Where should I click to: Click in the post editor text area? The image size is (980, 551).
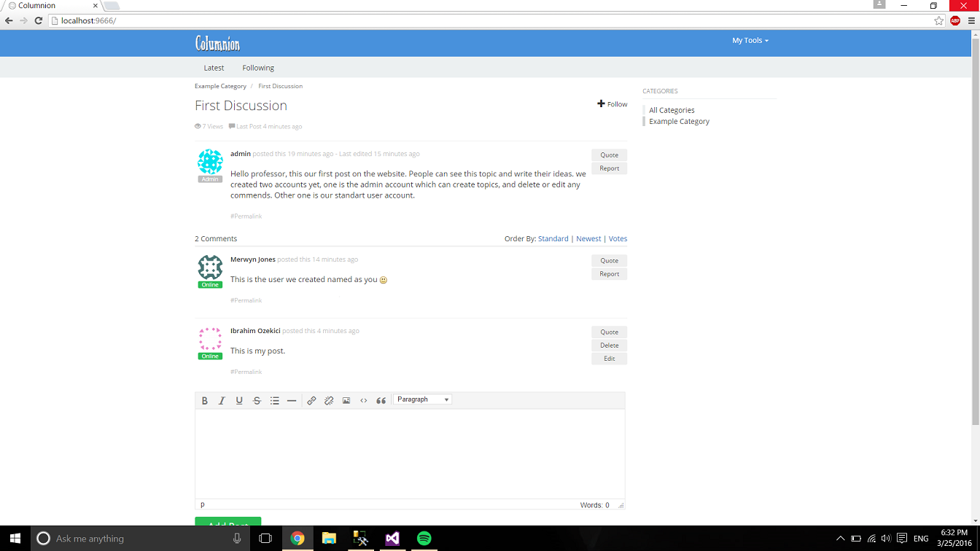pyautogui.click(x=410, y=453)
